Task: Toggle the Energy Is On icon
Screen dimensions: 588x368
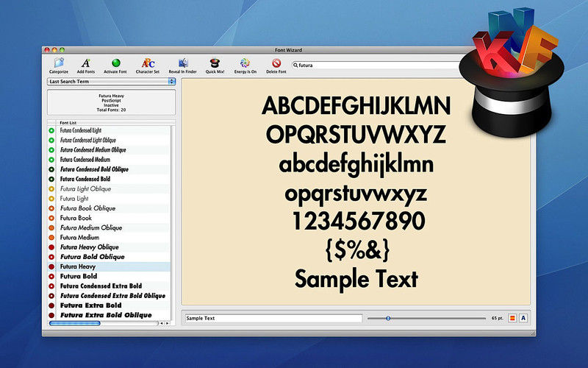Action: pyautogui.click(x=245, y=63)
